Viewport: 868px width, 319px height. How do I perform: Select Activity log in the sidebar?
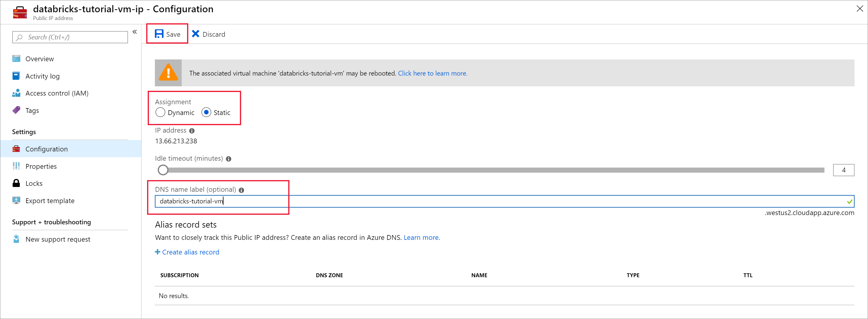[42, 76]
